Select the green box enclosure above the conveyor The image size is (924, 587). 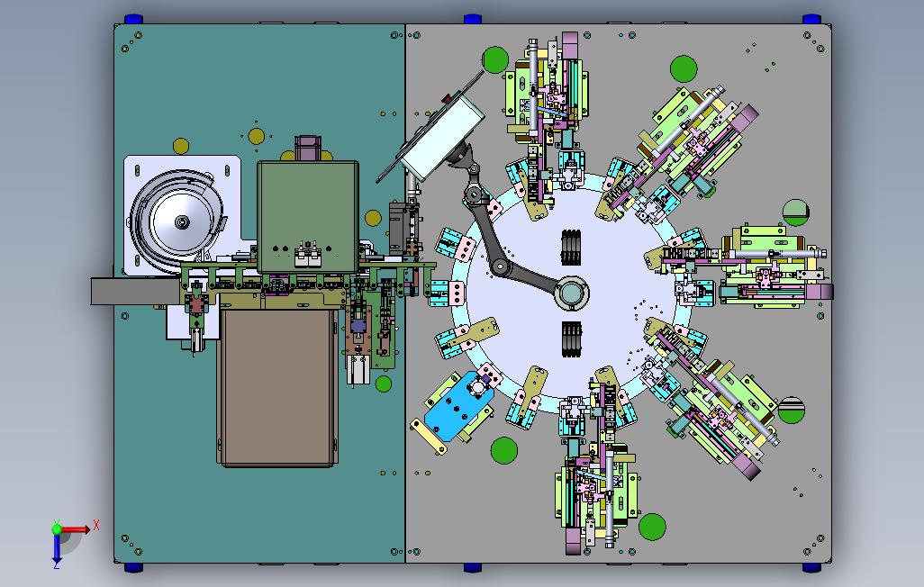tap(308, 216)
